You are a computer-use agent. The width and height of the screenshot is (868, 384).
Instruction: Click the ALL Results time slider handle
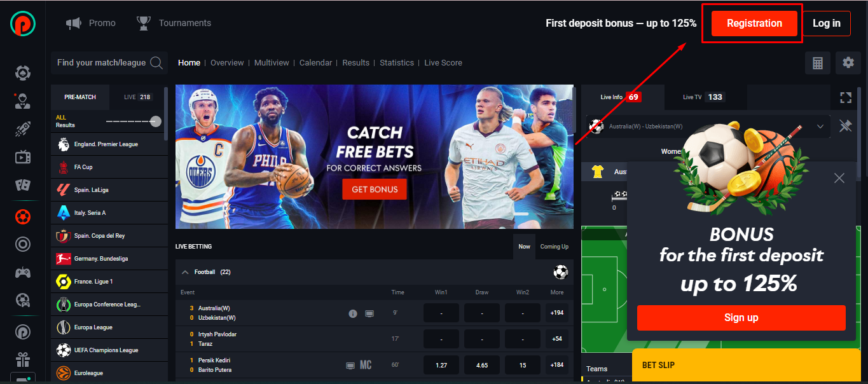point(156,121)
